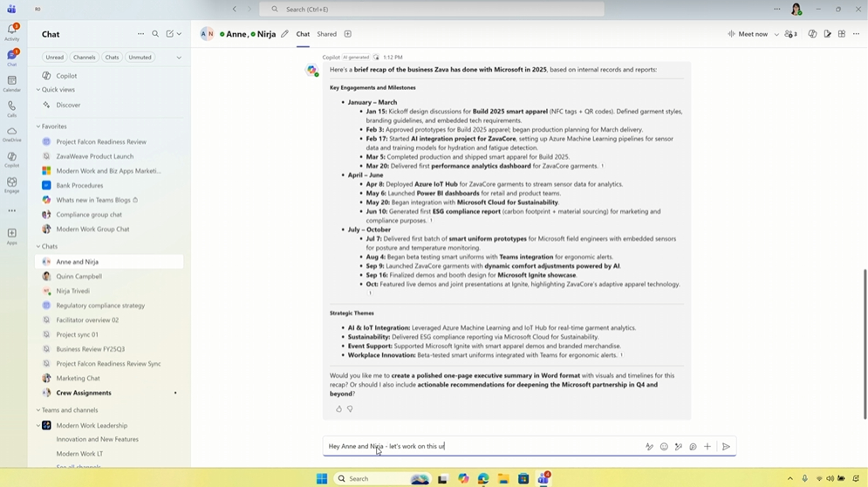Open Microsoft Edge from the taskbar
This screenshot has height=487, width=868.
pyautogui.click(x=483, y=478)
